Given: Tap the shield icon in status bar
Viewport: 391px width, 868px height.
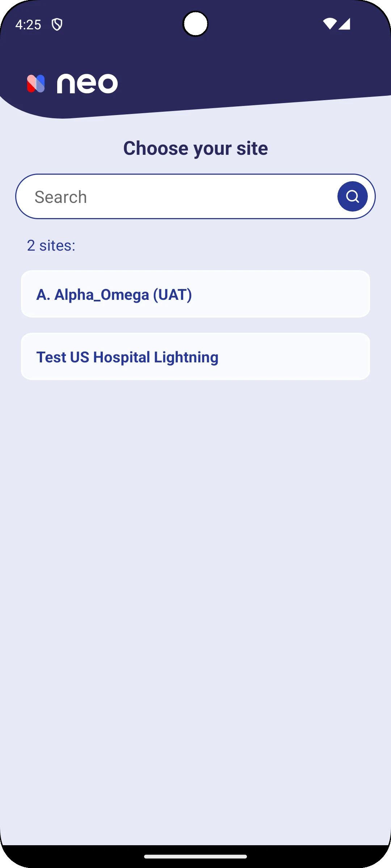Looking at the screenshot, I should (57, 25).
